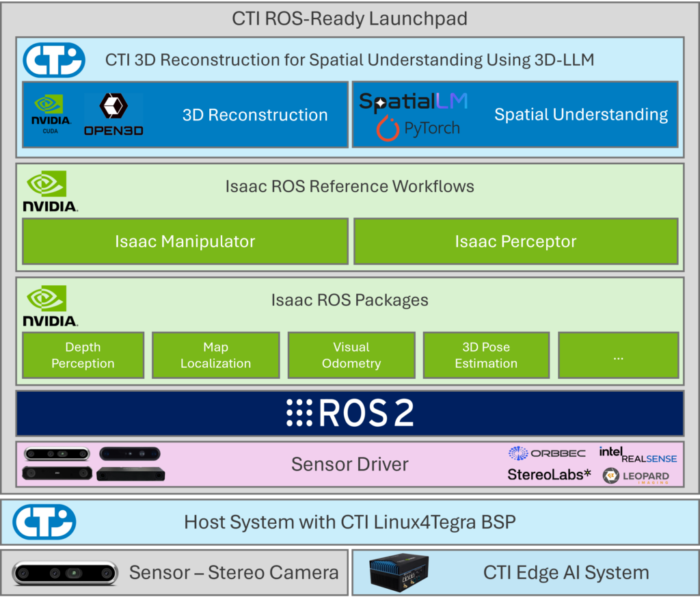The width and height of the screenshot is (700, 597).
Task: Click Isaac ROS Reference Workflows heading
Action: coord(349,186)
